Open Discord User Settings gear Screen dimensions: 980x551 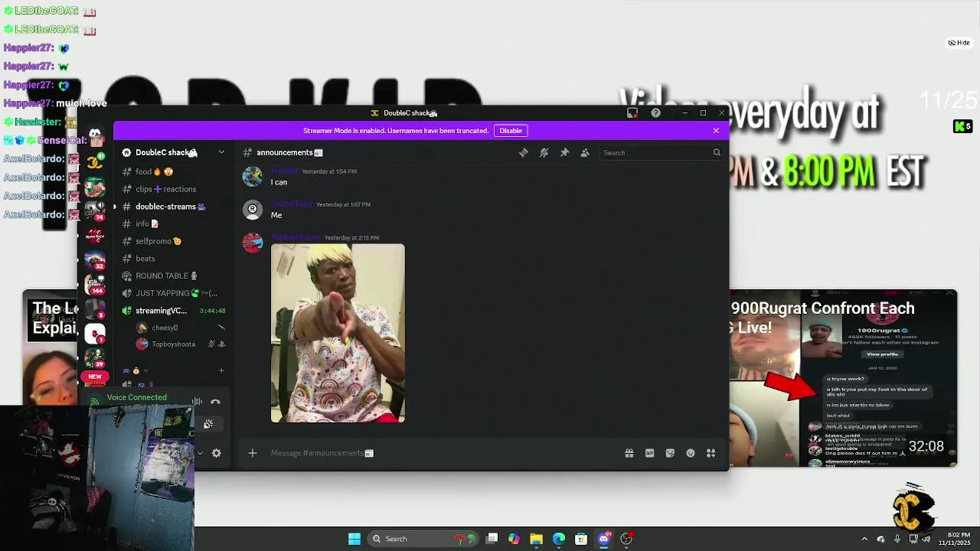point(217,453)
